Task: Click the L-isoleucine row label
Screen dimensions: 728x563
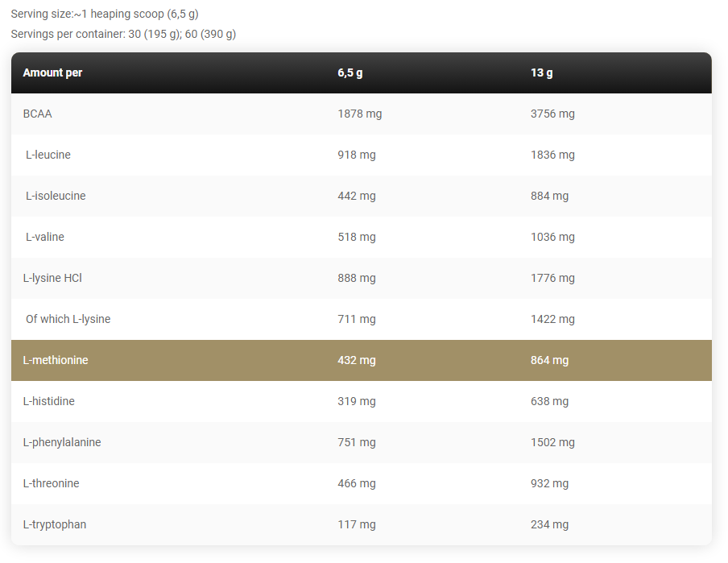Action: 56,196
